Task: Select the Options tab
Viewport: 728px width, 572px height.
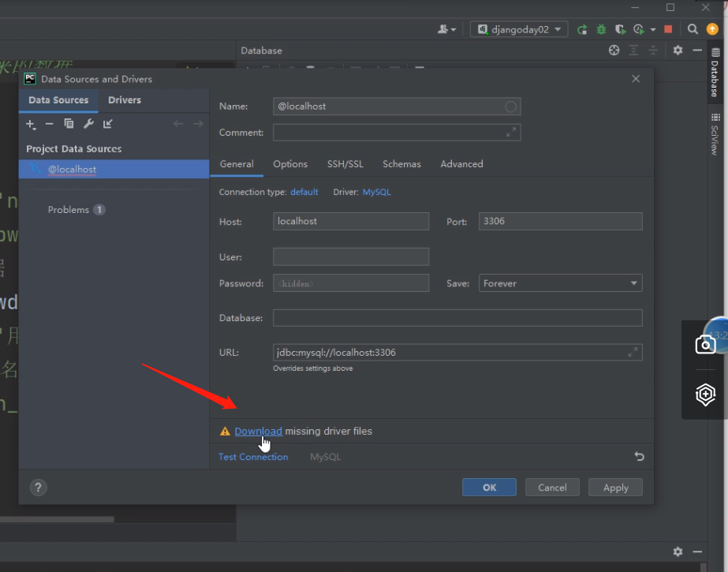Action: pos(290,164)
